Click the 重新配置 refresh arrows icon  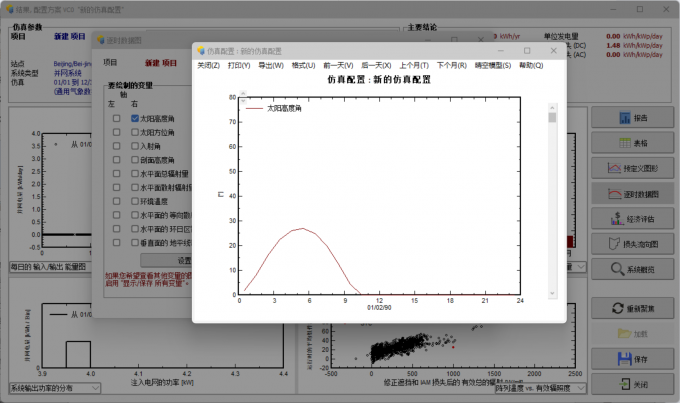[618, 308]
